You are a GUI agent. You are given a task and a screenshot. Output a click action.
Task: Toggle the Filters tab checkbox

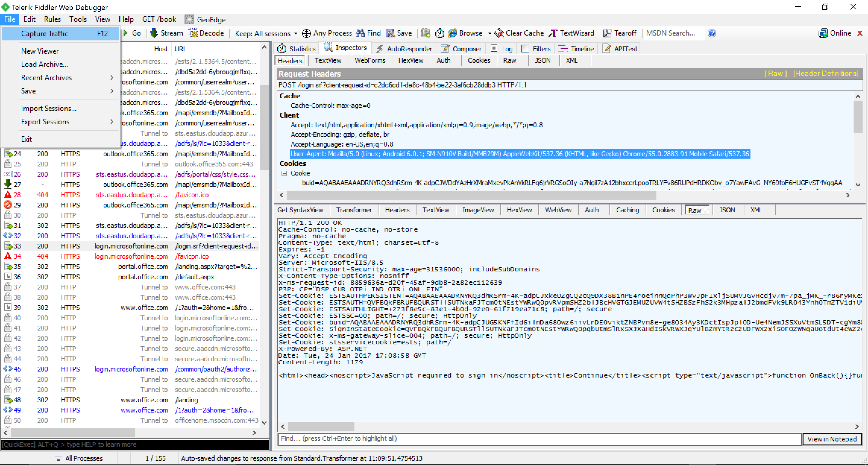point(525,49)
